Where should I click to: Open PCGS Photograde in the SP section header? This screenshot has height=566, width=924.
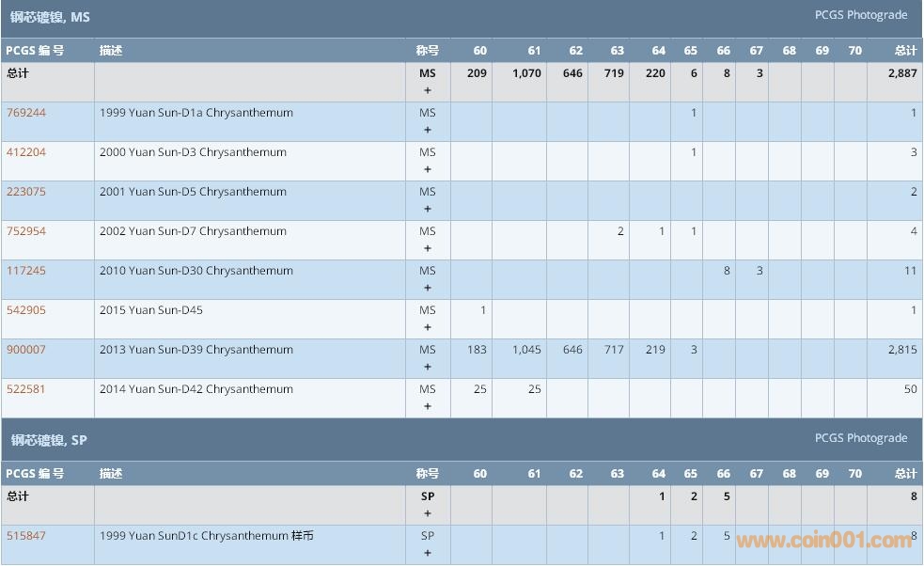(860, 438)
